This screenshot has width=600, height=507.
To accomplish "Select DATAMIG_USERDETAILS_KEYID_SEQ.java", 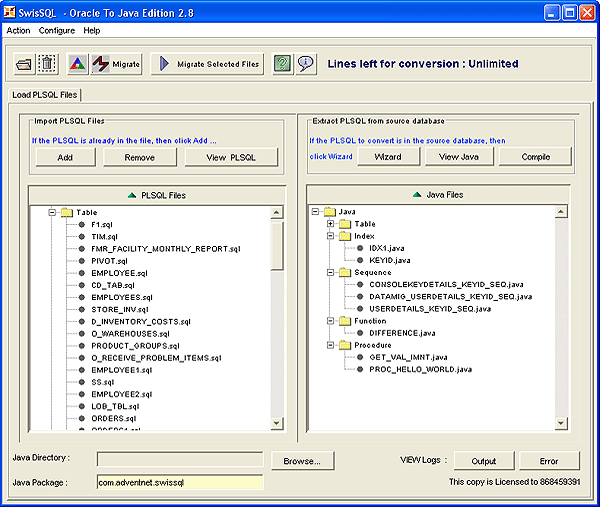I will point(450,297).
